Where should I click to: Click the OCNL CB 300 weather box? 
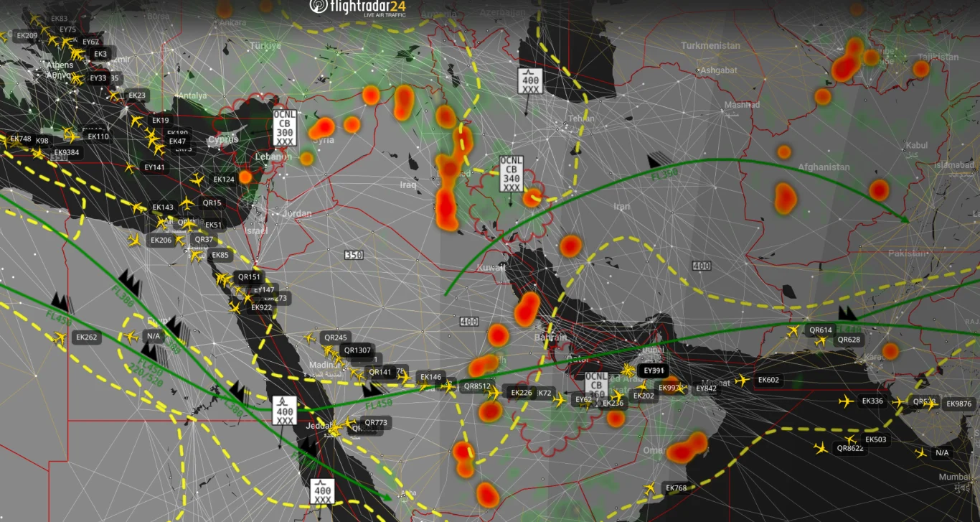284,129
